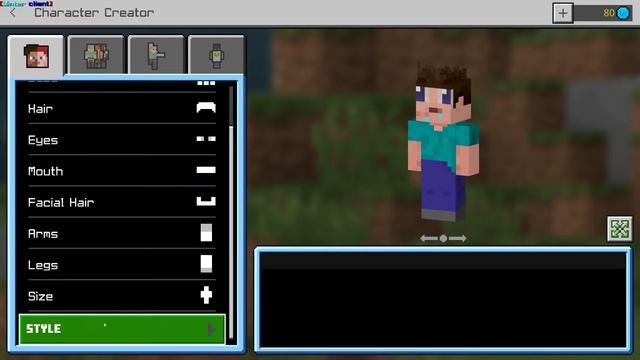
Task: Click the character model preview
Action: [444, 143]
